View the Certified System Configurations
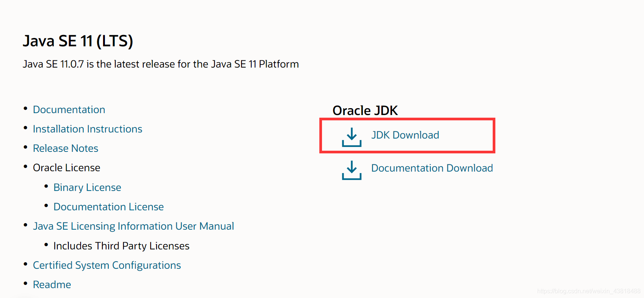The width and height of the screenshot is (644, 298). (107, 265)
